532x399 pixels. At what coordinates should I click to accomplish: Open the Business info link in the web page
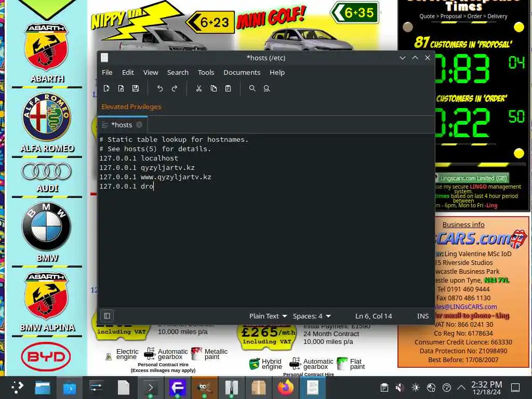click(x=463, y=224)
